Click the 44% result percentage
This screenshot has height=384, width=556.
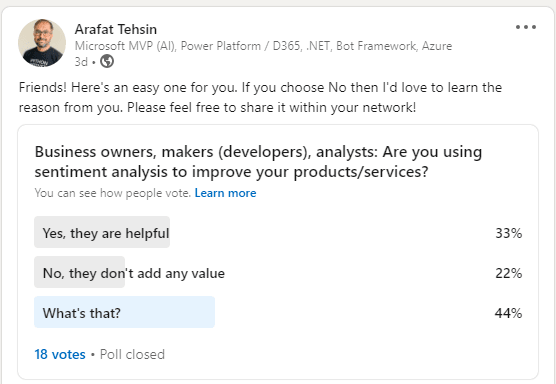(x=508, y=313)
